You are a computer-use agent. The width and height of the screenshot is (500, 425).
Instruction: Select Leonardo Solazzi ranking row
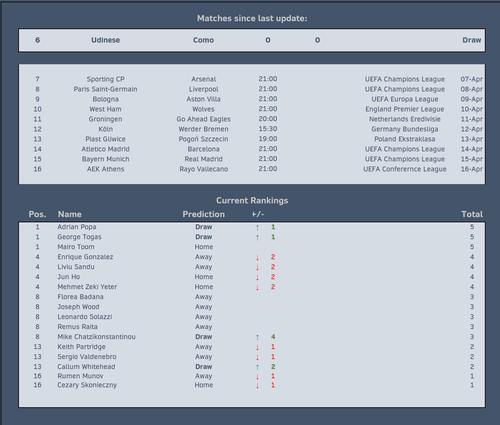(252, 317)
